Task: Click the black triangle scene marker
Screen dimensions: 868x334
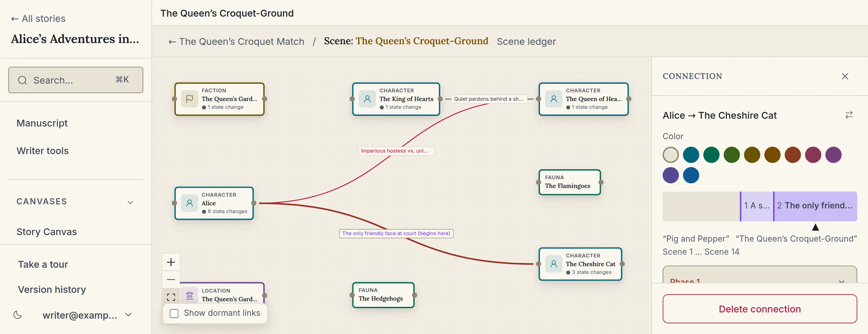Action: pyautogui.click(x=815, y=227)
